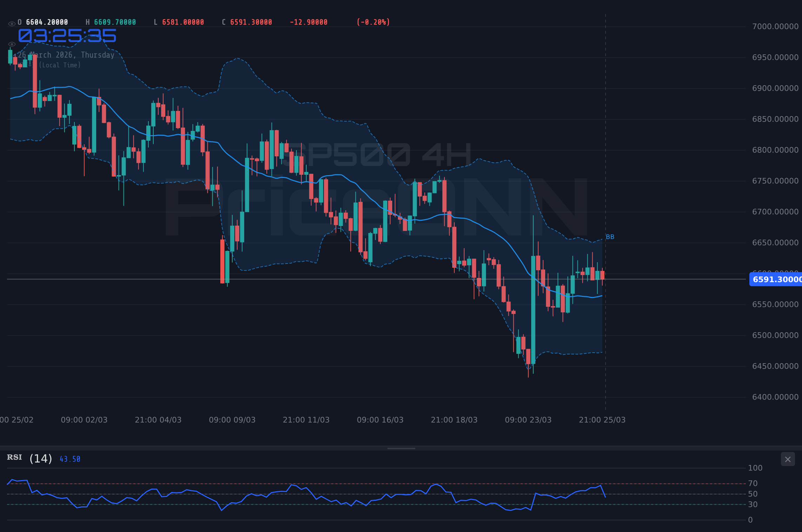Toggle visibility of the Bollinger Bands indicator
This screenshot has height=532, width=802.
(x=12, y=44)
